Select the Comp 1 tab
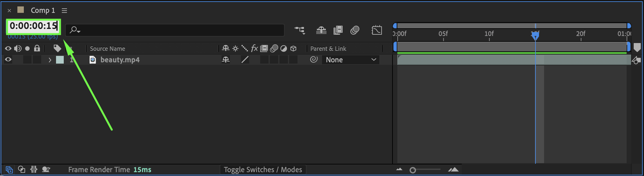 point(43,10)
